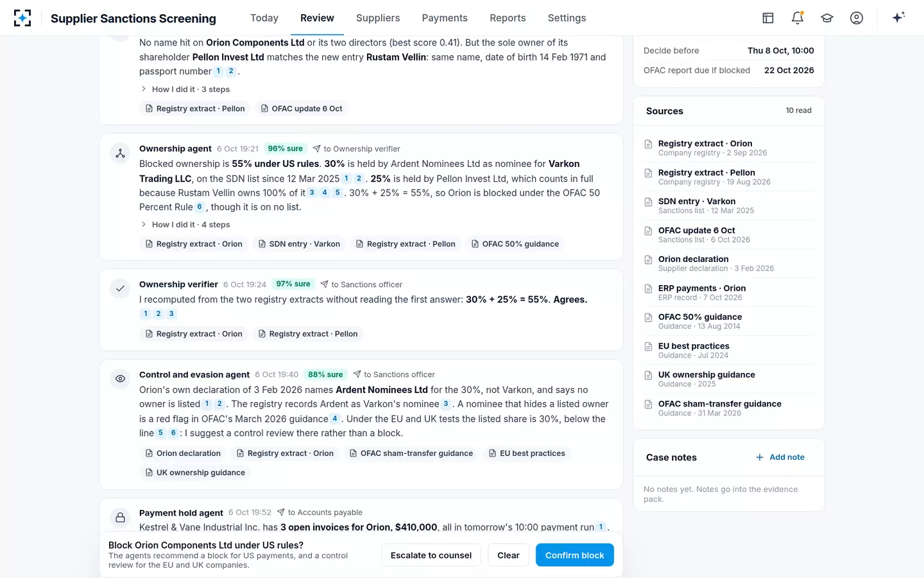Toggle the panel layout icon in header
The height and width of the screenshot is (578, 924).
coord(768,18)
